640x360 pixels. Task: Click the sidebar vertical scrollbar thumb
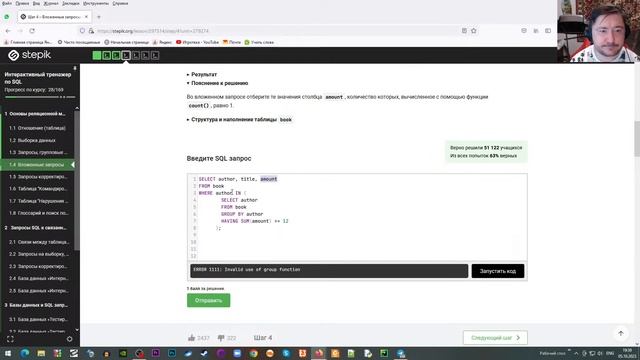pos(77,180)
